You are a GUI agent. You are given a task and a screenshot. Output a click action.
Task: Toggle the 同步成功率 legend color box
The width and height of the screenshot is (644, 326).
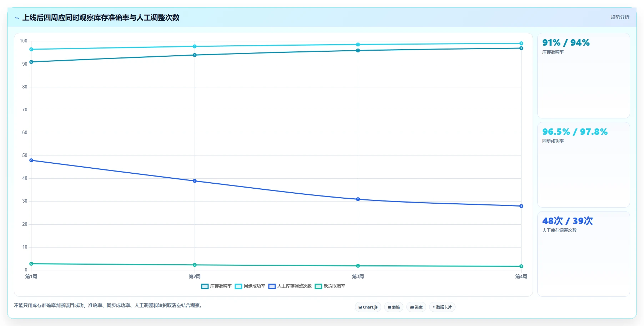238,286
